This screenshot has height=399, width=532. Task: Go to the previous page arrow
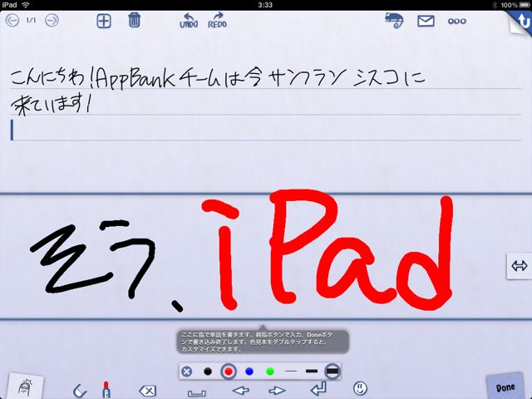(x=12, y=20)
